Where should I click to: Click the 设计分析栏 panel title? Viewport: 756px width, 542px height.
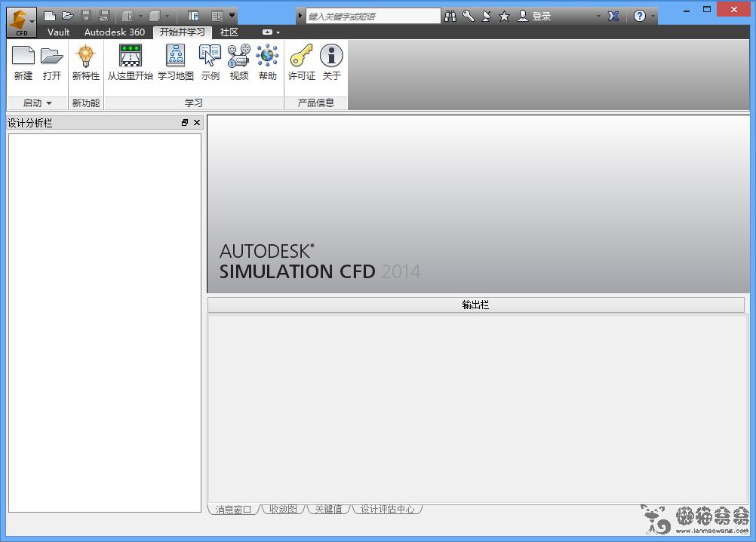(x=30, y=123)
